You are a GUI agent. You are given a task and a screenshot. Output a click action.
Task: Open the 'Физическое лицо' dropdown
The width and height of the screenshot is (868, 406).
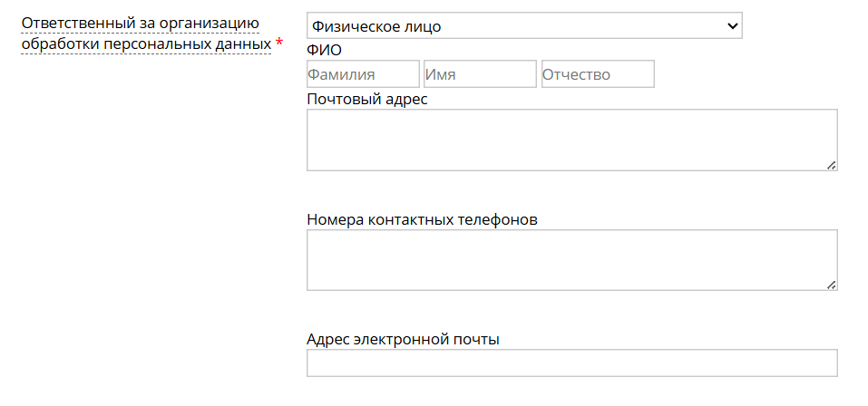pyautogui.click(x=524, y=26)
